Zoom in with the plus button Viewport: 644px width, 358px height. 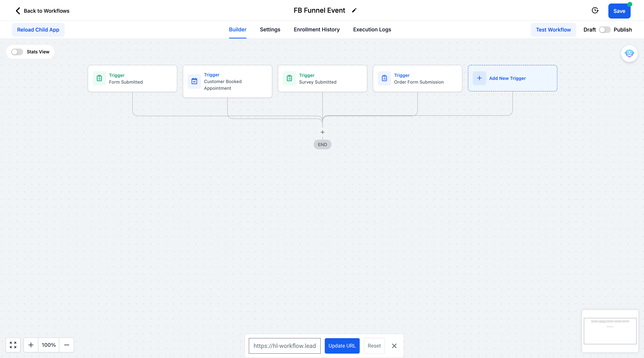click(31, 345)
